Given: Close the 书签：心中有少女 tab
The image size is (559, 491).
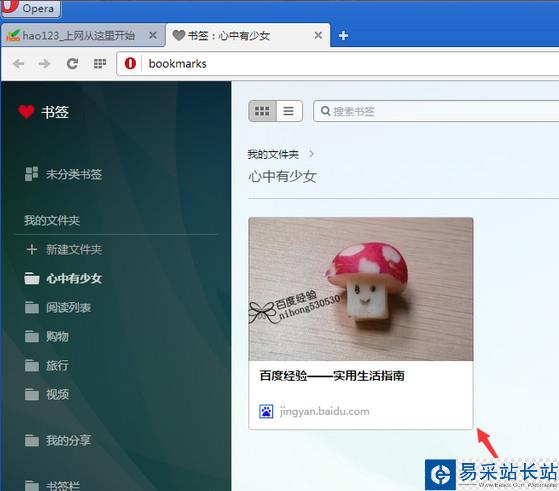Looking at the screenshot, I should (x=318, y=35).
